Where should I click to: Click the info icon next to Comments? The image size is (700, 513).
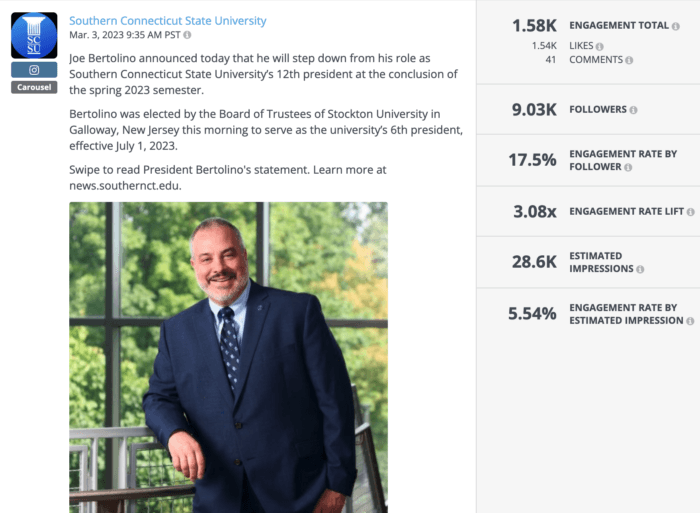point(629,60)
